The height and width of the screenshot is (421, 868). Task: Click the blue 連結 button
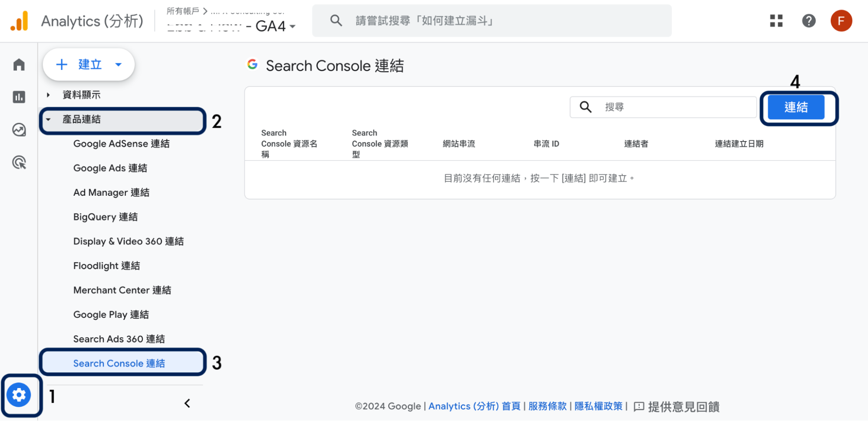[796, 107]
